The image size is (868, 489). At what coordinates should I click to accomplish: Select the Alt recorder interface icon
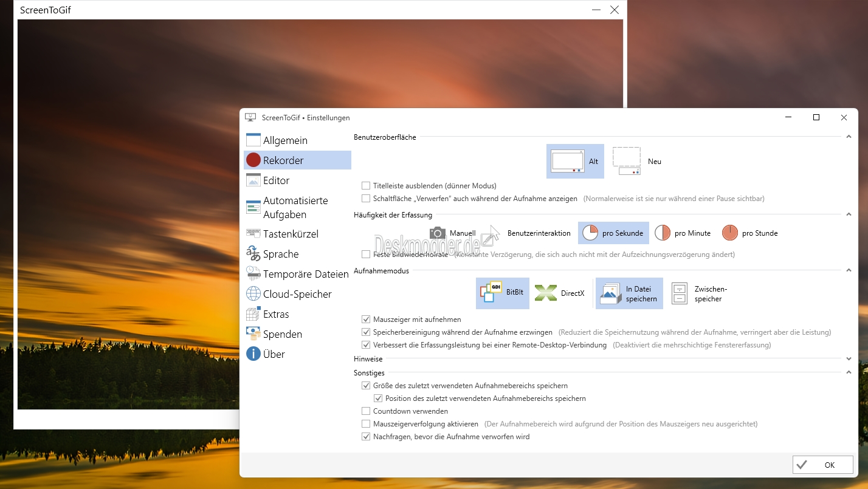(568, 161)
